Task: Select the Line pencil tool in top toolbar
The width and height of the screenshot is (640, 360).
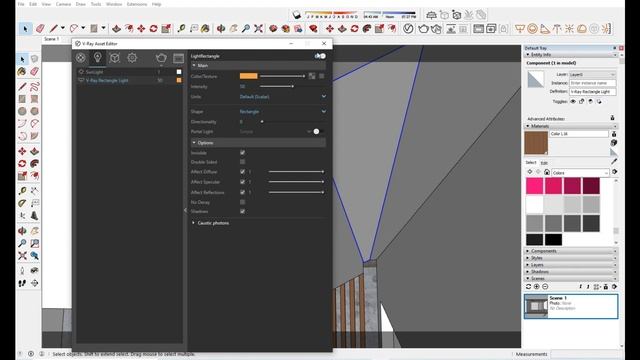Action: [x=53, y=29]
